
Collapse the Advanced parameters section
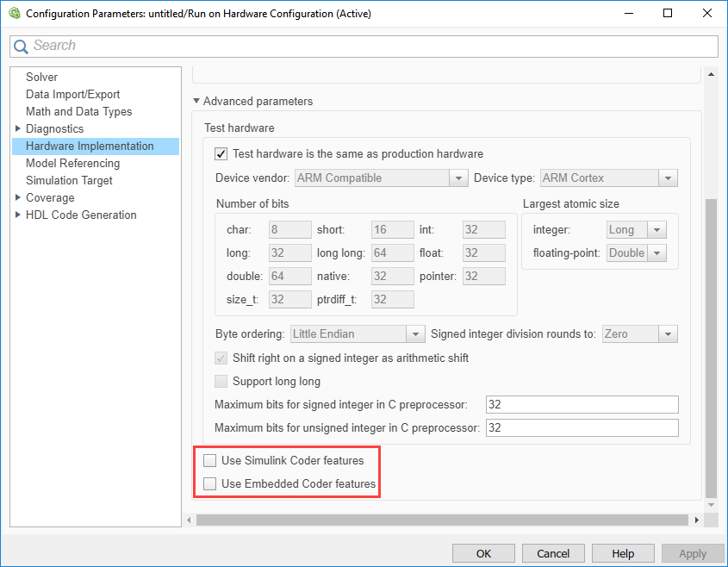coord(196,102)
